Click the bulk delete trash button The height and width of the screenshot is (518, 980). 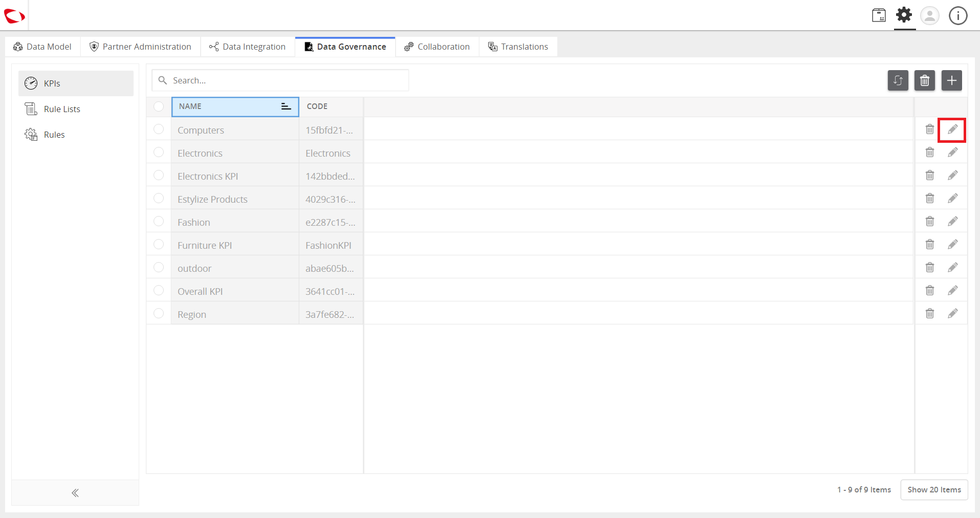(x=924, y=80)
